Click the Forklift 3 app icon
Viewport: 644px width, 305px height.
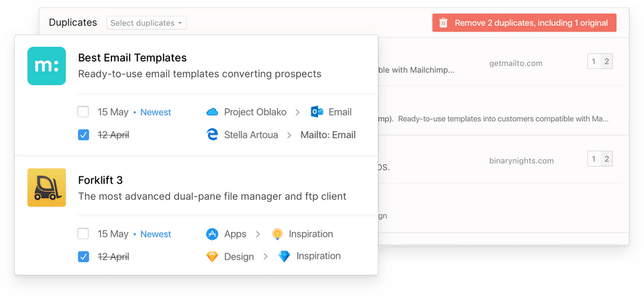46,188
